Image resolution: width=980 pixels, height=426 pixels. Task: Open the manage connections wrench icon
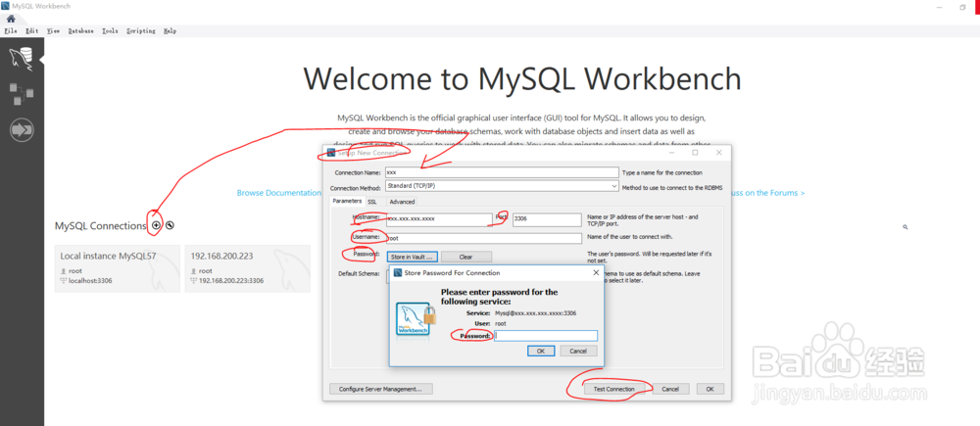coord(170,225)
